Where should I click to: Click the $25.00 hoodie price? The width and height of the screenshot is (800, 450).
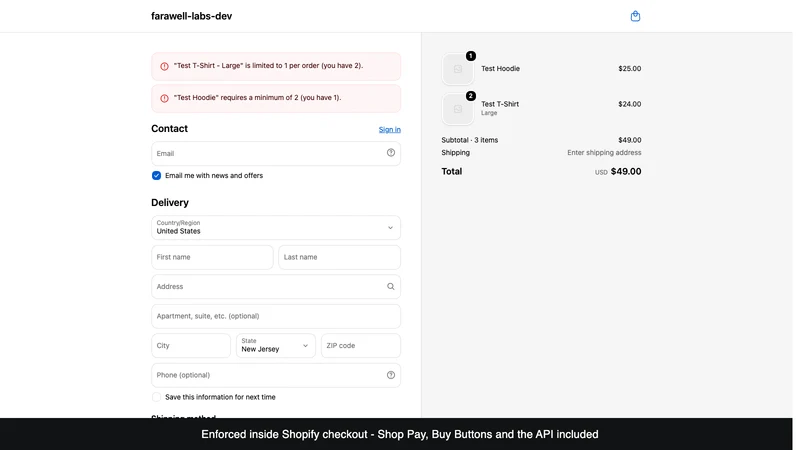630,68
